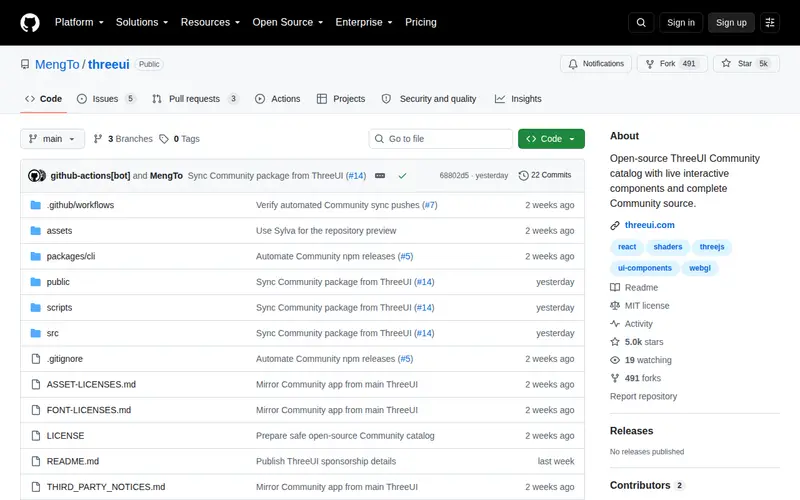Switch to the Projects tab

[341, 99]
